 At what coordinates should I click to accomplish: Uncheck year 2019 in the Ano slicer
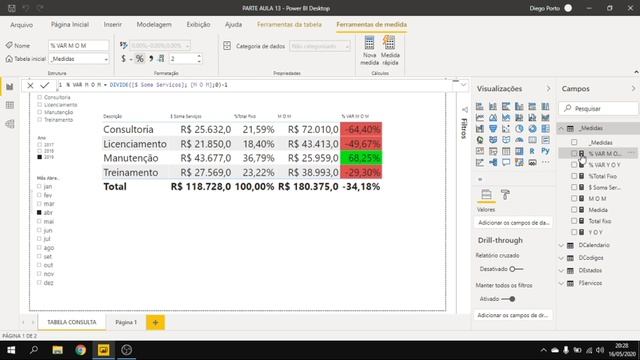coord(40,157)
